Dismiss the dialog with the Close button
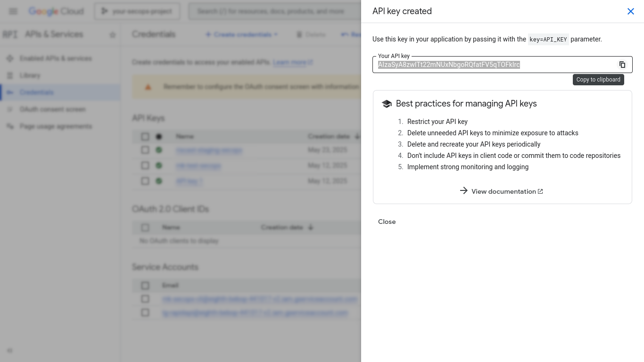Screen dimensions: 644x362 [x=387, y=222]
